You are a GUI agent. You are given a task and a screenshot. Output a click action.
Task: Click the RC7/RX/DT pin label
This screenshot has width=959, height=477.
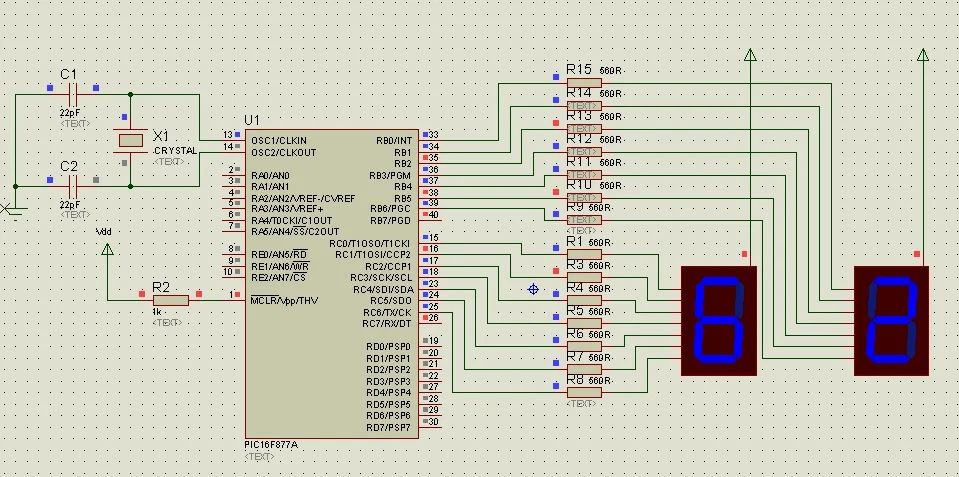coord(387,324)
